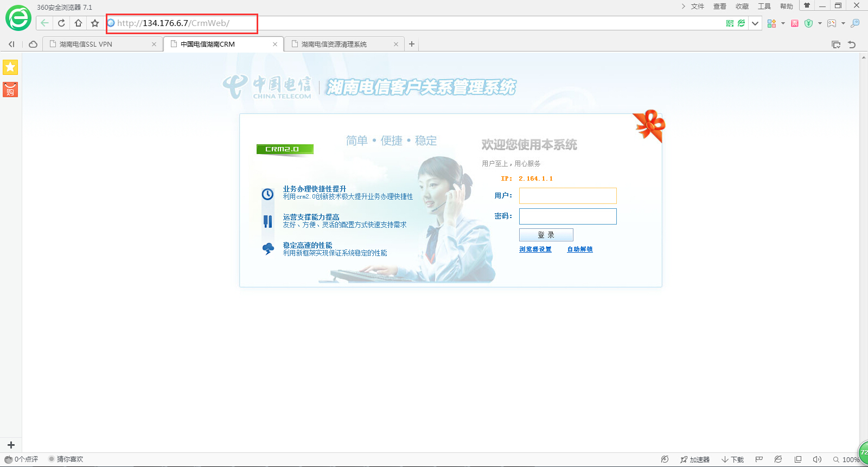
Task: Click the window layout icon in status bar
Action: point(797,459)
